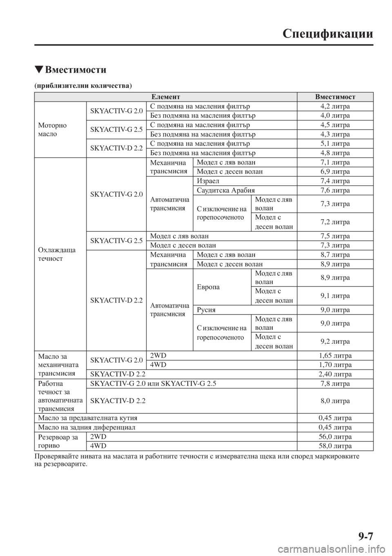Viewport: 392px width, 556px height.
Task: Click the '7,4 литра' value
Action: tap(335, 181)
